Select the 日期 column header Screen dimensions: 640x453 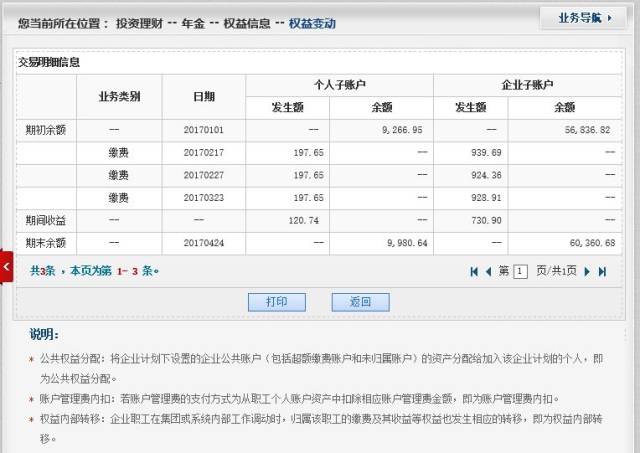(204, 97)
